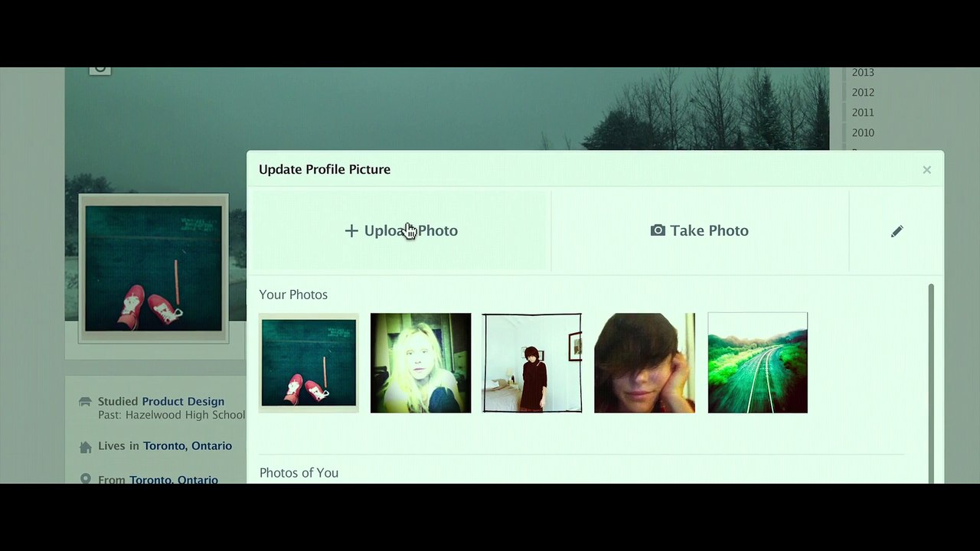Viewport: 980px width, 551px height.
Task: Select the blonde woman photo thumbnail
Action: (420, 363)
